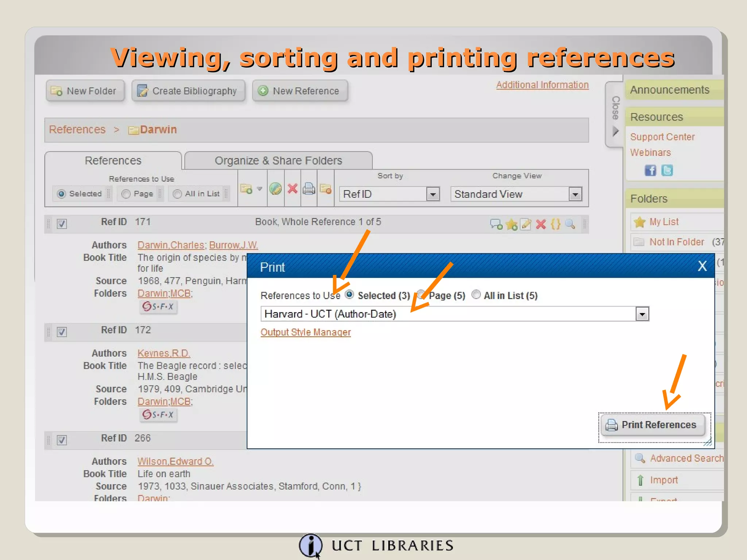Click the Announcements sidebar header
Image resolution: width=747 pixels, height=560 pixels.
pos(674,90)
